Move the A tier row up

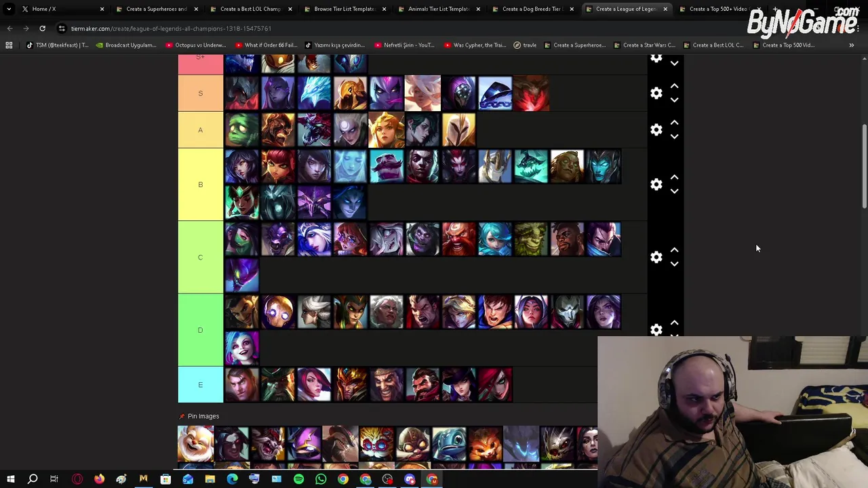click(674, 123)
